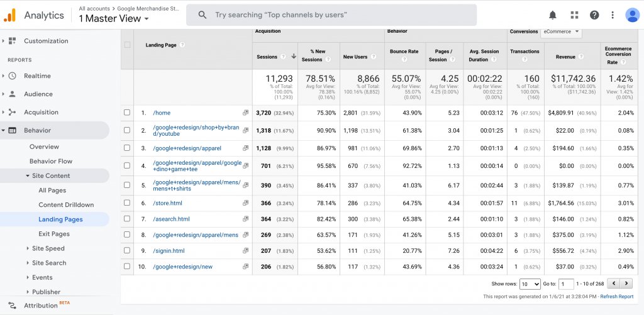Click the Realtime clock icon
This screenshot has height=315, width=644.
coord(13,76)
